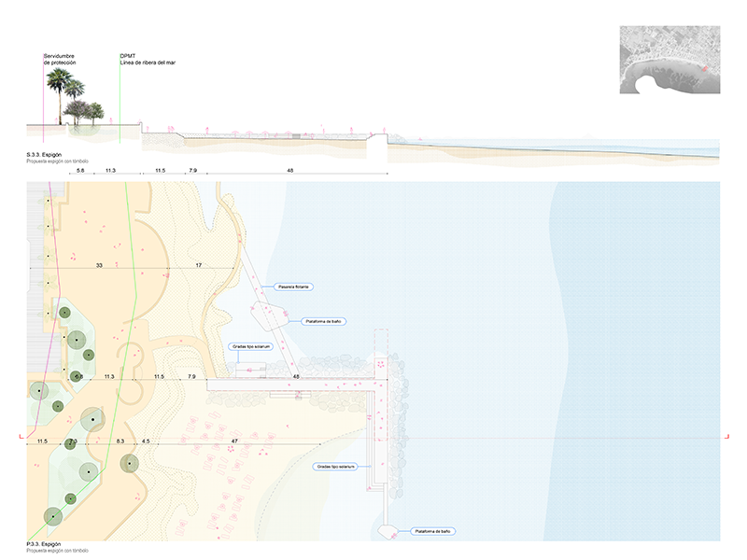Screen dimensions: 747x560
Task: Click the red section-cut marker at right edge
Action: pos(716,436)
